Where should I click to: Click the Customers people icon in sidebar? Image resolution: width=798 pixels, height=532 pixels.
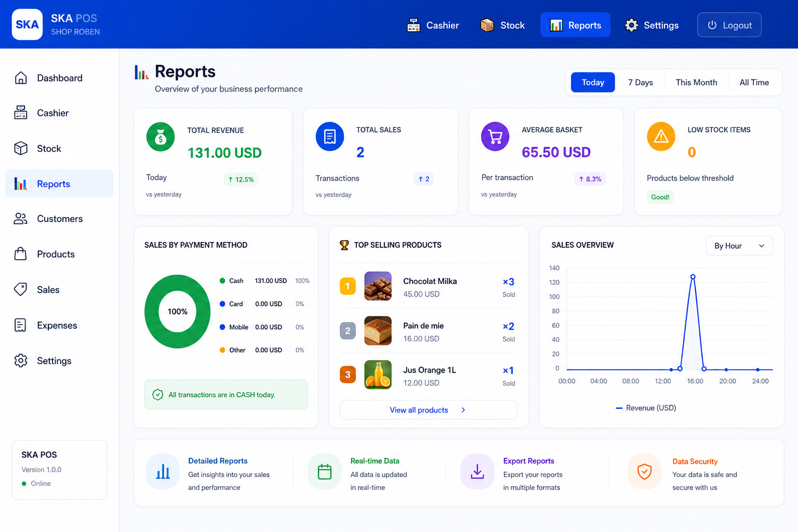tap(21, 219)
